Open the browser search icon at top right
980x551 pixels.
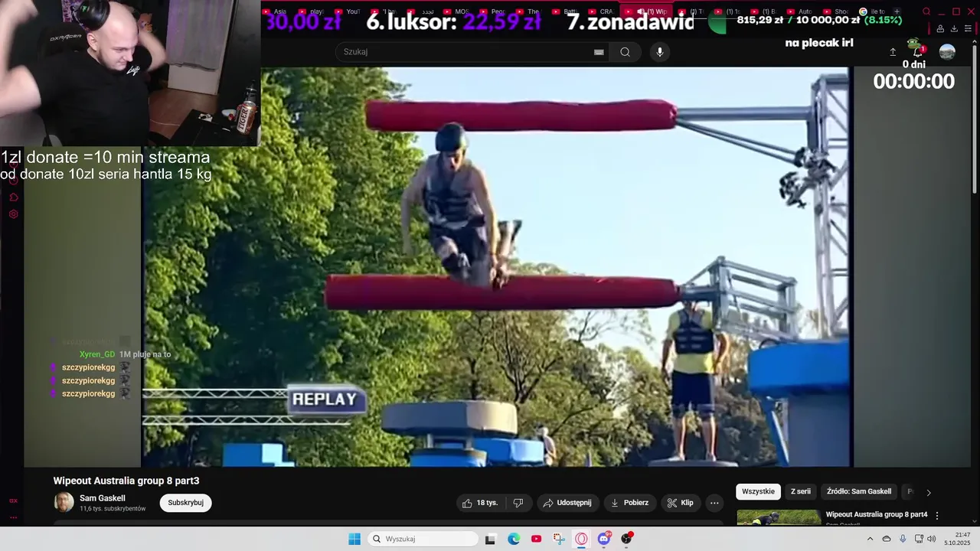click(926, 11)
